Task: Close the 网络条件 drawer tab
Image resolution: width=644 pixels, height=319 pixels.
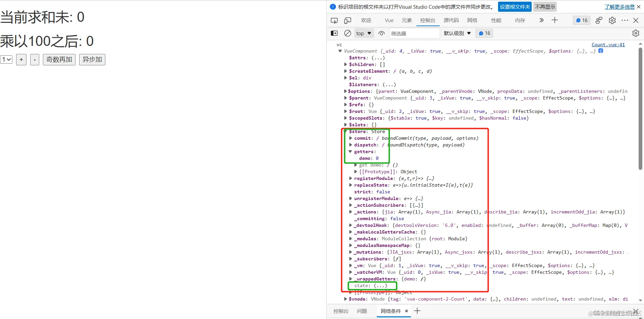Action: (x=407, y=311)
